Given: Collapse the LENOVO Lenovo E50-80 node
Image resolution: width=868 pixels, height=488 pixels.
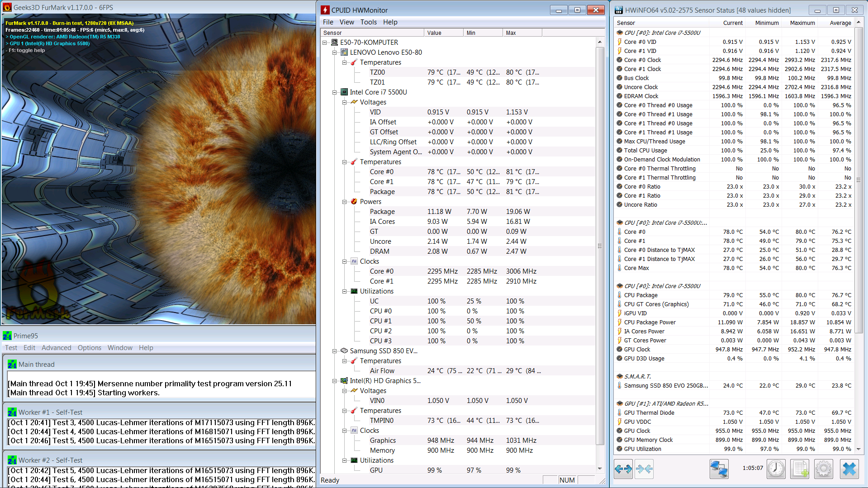Looking at the screenshot, I should 335,52.
